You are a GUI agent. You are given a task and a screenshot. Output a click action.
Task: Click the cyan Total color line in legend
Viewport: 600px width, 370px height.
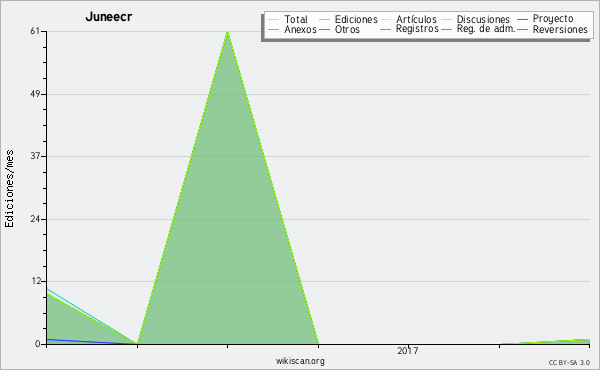[274, 20]
